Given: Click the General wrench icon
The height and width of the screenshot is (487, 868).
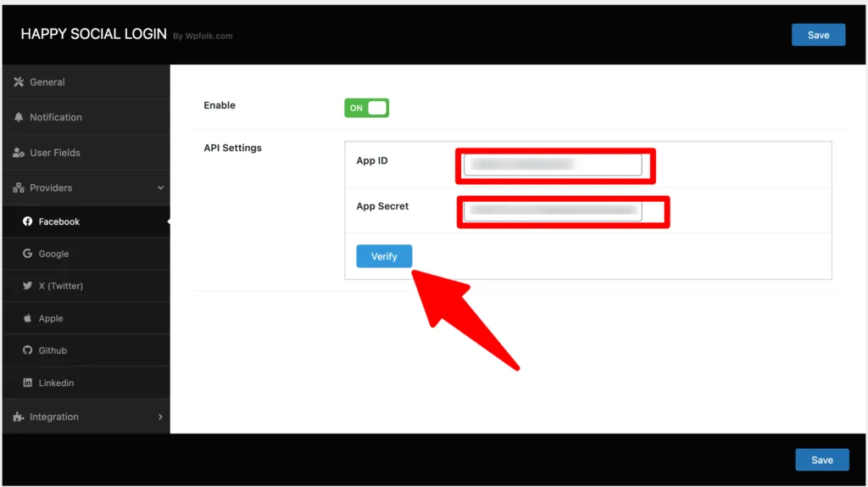Looking at the screenshot, I should tap(19, 82).
